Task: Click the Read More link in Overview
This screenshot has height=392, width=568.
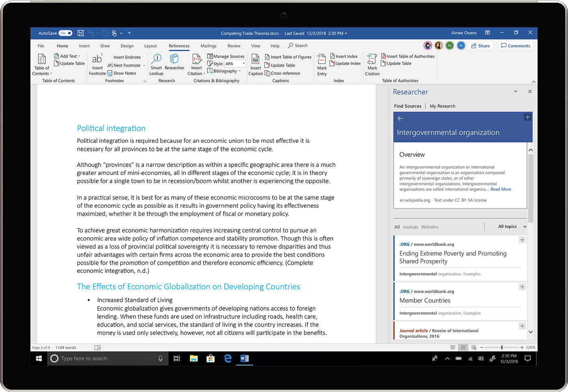Action: click(x=501, y=189)
